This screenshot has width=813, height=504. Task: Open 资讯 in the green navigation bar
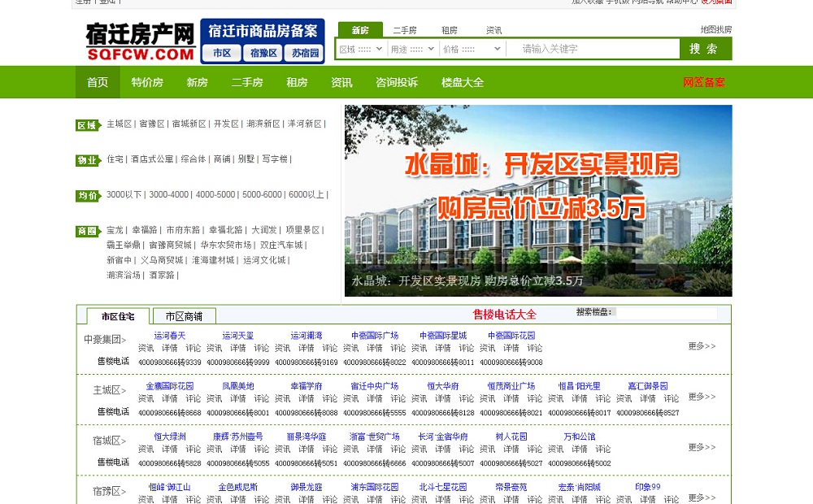[341, 82]
